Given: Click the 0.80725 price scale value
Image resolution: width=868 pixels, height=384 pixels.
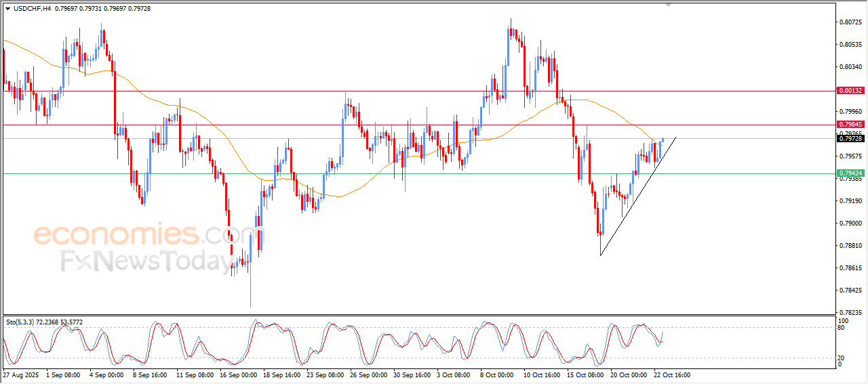Looking at the screenshot, I should tap(850, 22).
